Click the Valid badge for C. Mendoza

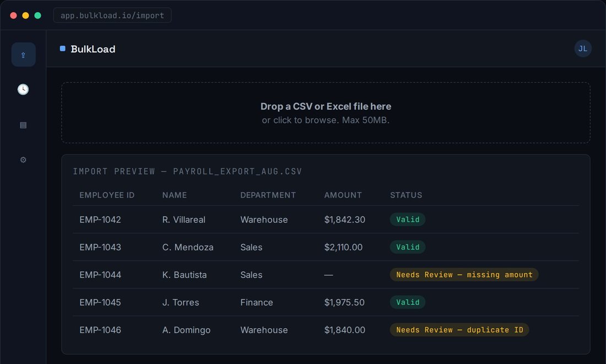(407, 247)
